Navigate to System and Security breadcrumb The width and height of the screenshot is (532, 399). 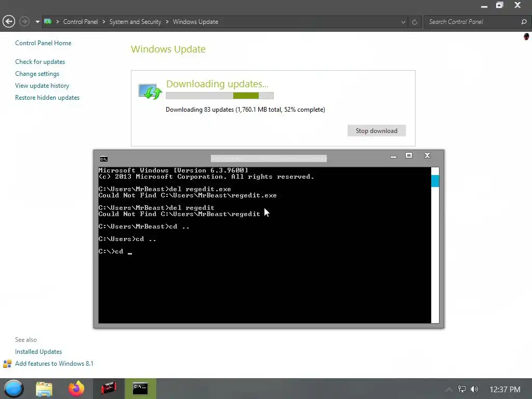coord(136,22)
